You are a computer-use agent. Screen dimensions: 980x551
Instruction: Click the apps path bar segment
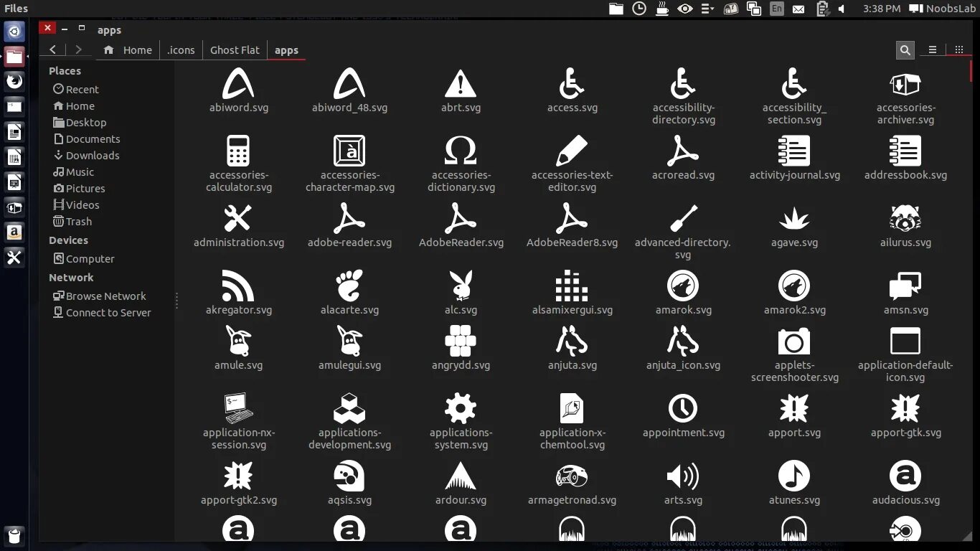[286, 50]
